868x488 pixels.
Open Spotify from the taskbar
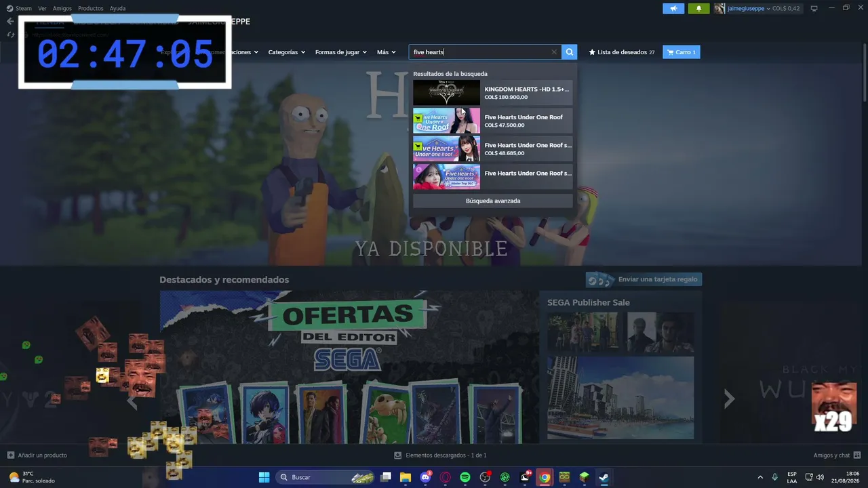click(x=465, y=477)
